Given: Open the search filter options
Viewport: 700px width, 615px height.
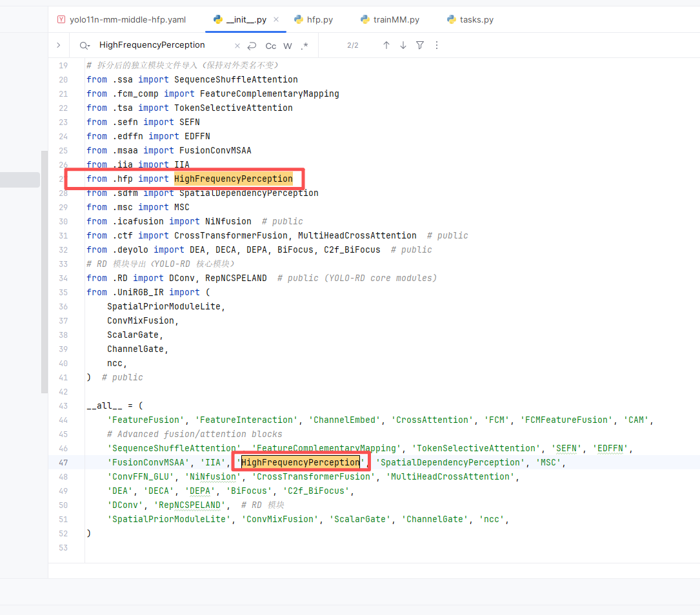Looking at the screenshot, I should (420, 45).
